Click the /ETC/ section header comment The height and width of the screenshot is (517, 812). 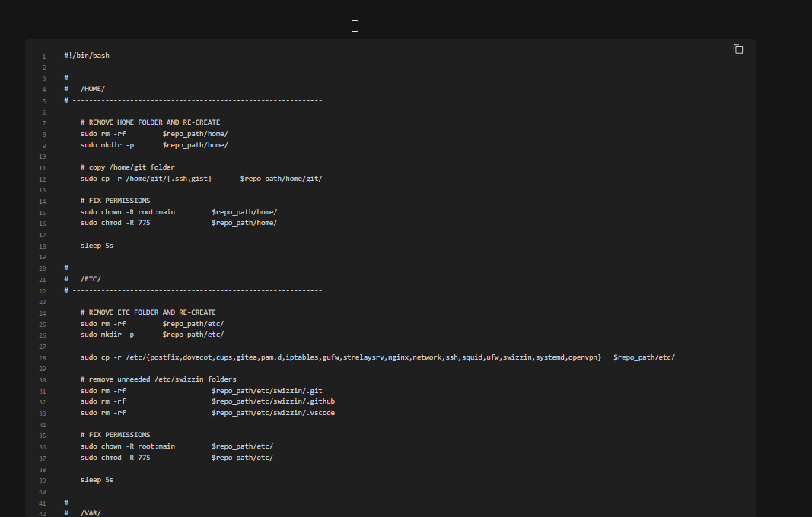click(89, 278)
